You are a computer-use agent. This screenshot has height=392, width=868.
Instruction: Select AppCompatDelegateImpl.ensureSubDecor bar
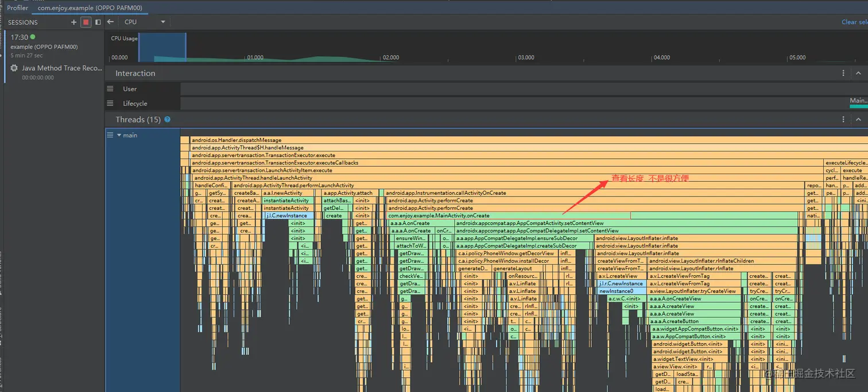click(x=524, y=238)
